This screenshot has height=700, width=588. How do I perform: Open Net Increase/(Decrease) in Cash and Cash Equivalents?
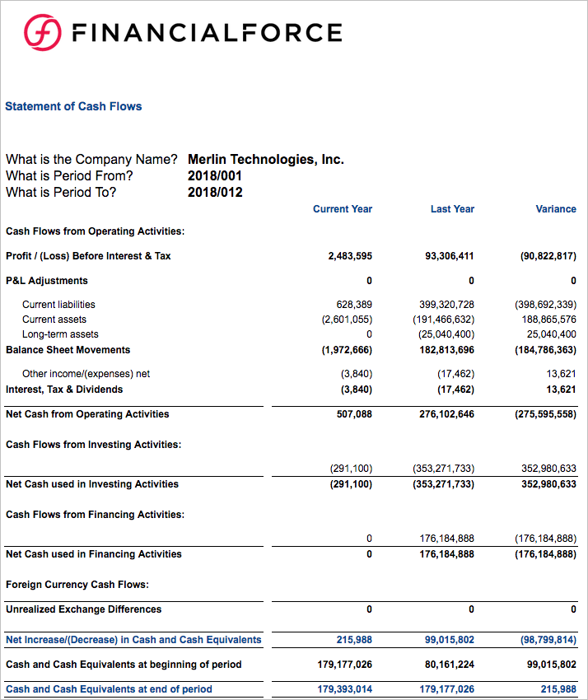tap(133, 640)
